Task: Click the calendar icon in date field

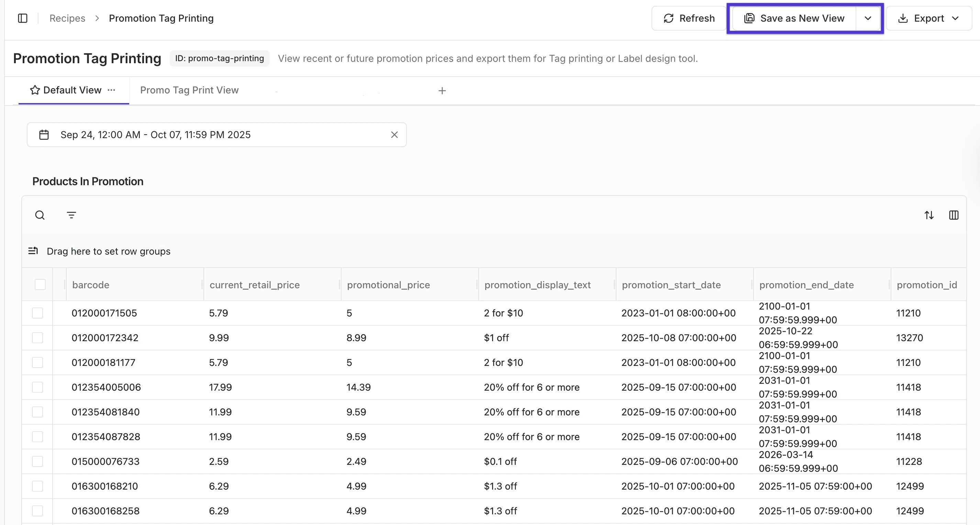Action: pos(44,135)
